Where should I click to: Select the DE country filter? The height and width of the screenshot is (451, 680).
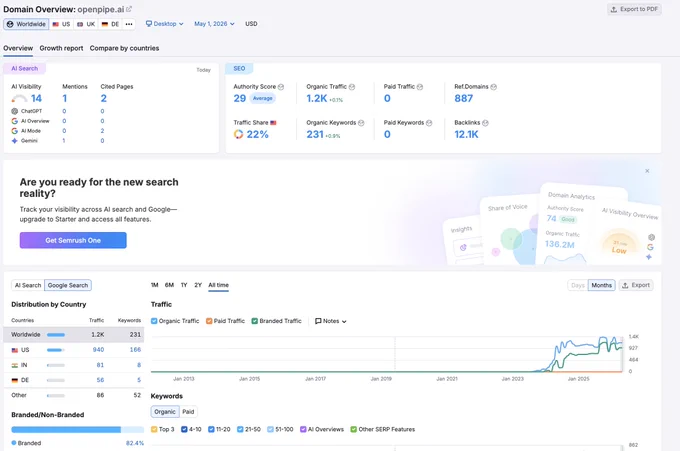coord(110,24)
